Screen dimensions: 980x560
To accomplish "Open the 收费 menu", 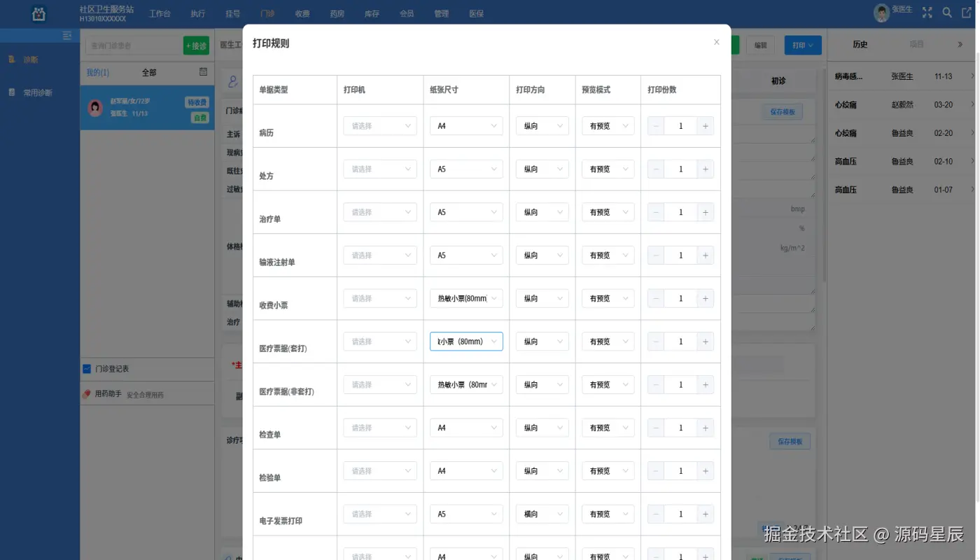I will (302, 13).
